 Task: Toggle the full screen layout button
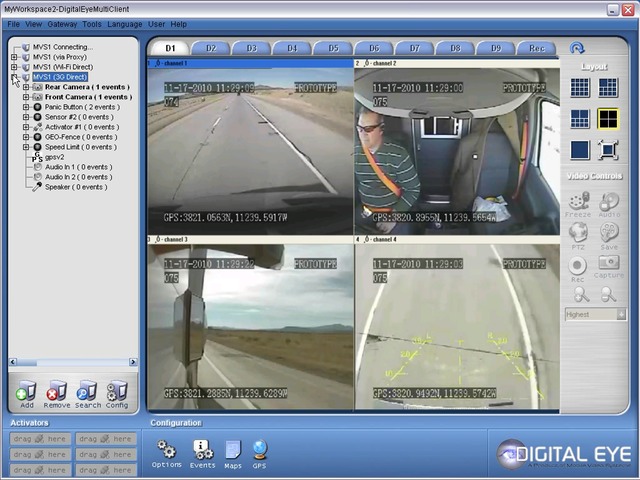coord(608,150)
